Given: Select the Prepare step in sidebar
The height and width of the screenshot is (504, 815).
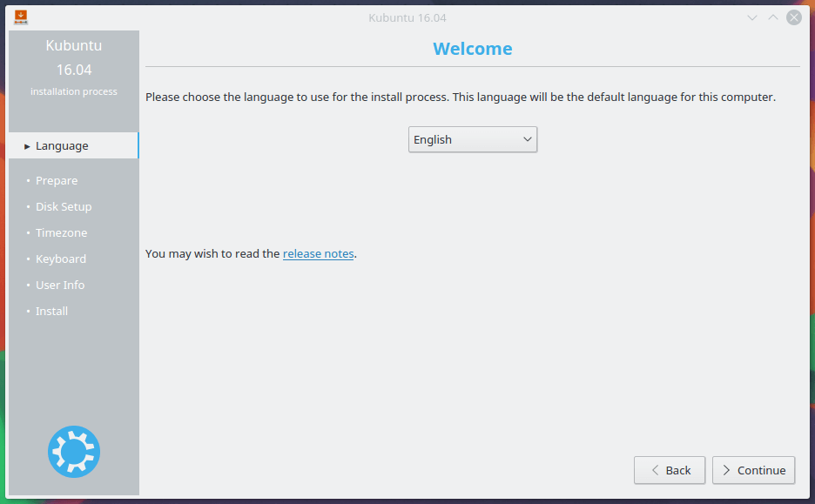Looking at the screenshot, I should coord(57,181).
